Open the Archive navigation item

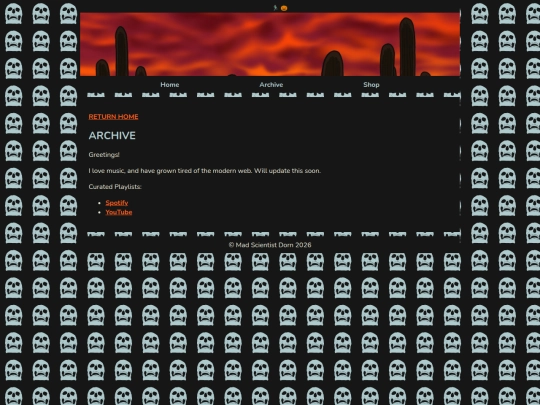coord(271,85)
